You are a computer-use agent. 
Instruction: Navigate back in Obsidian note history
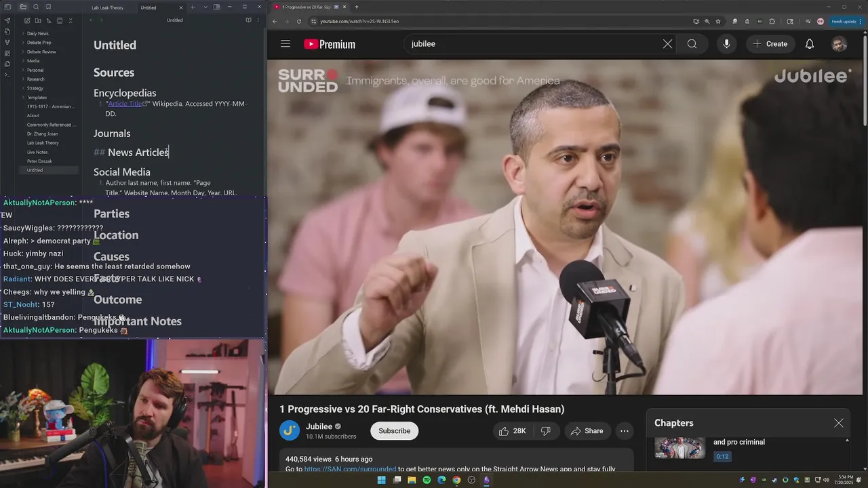coord(92,20)
